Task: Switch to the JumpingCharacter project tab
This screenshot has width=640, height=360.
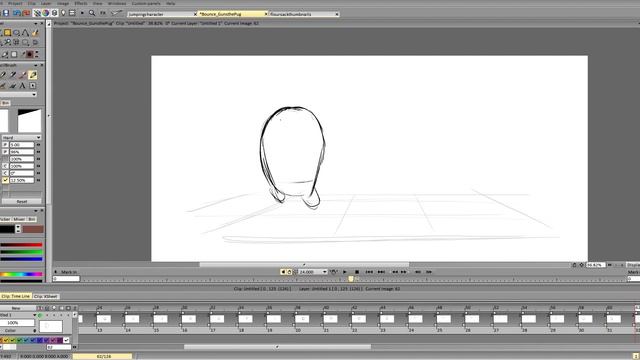Action: [x=160, y=14]
